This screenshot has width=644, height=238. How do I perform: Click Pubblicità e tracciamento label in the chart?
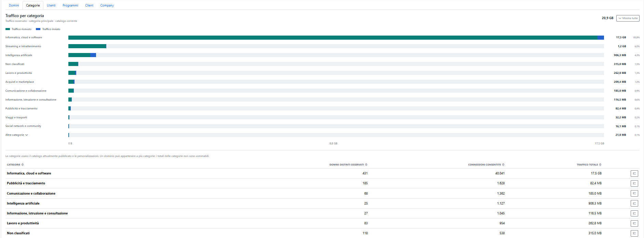[x=22, y=108]
